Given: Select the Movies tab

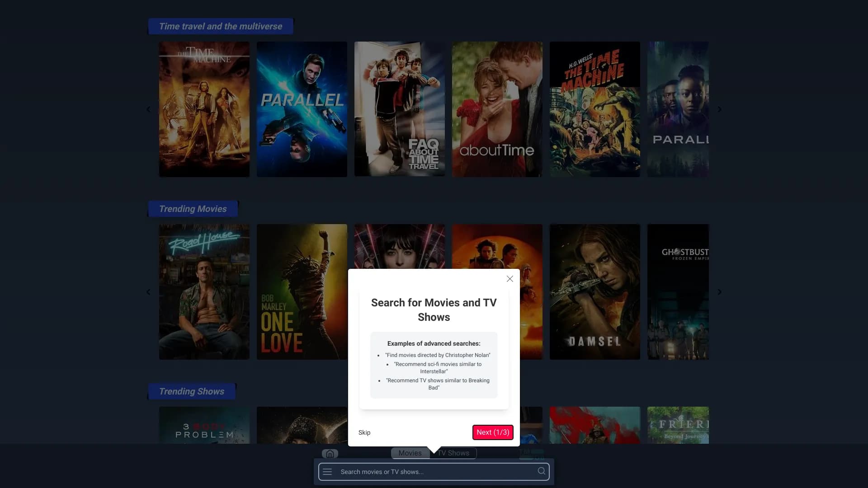Looking at the screenshot, I should [x=410, y=453].
